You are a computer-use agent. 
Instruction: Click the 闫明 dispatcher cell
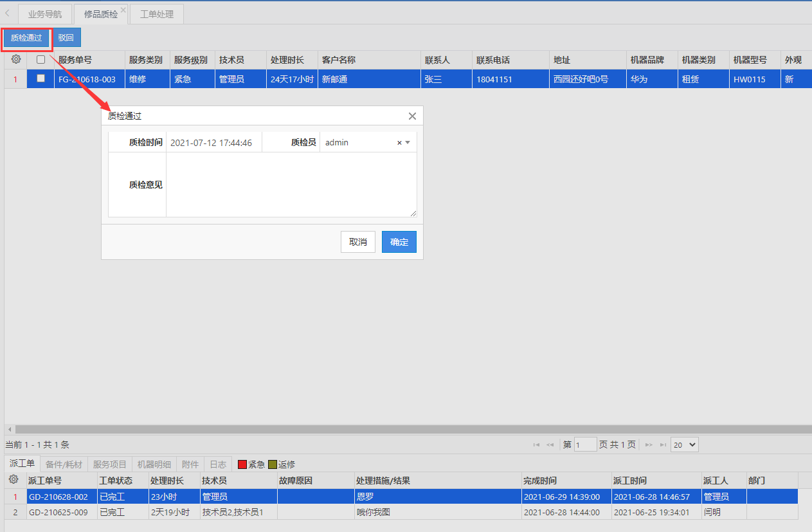[x=724, y=512]
